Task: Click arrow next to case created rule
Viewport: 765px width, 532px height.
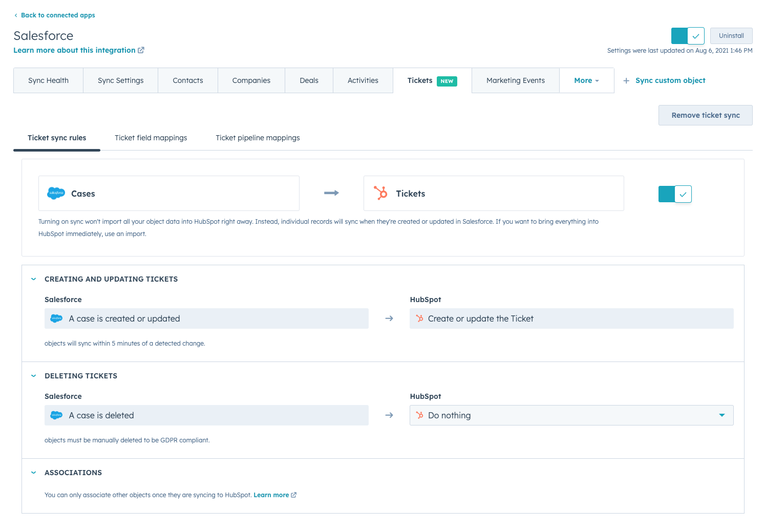Action: click(389, 318)
